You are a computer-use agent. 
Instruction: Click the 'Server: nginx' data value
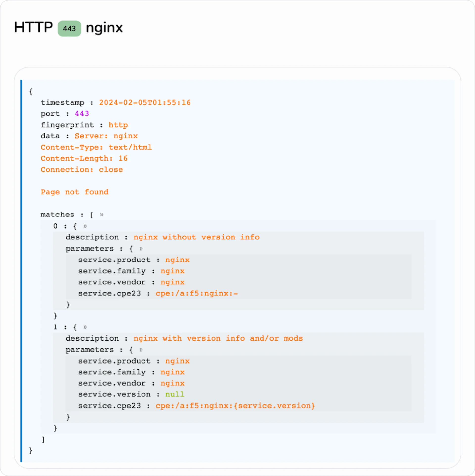pos(106,136)
